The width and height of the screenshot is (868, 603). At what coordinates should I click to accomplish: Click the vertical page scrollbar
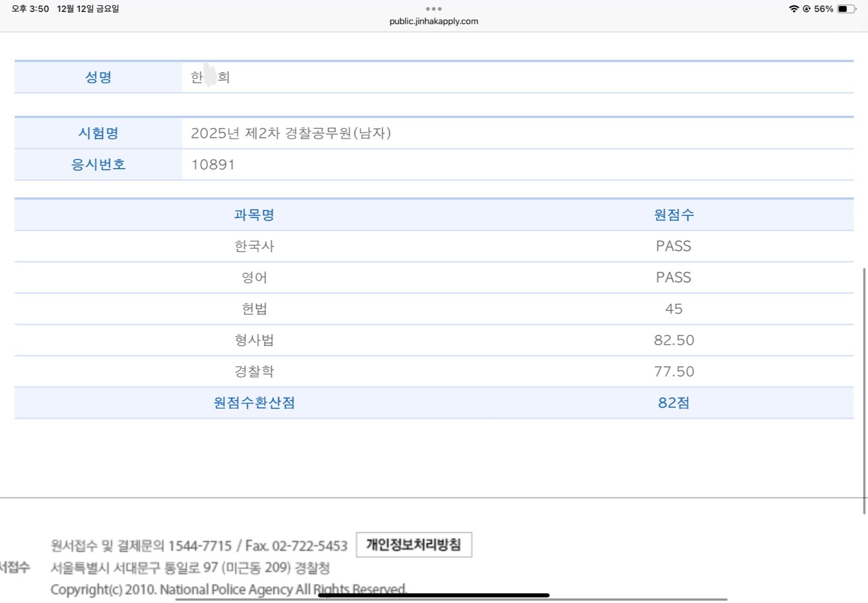coord(864,390)
